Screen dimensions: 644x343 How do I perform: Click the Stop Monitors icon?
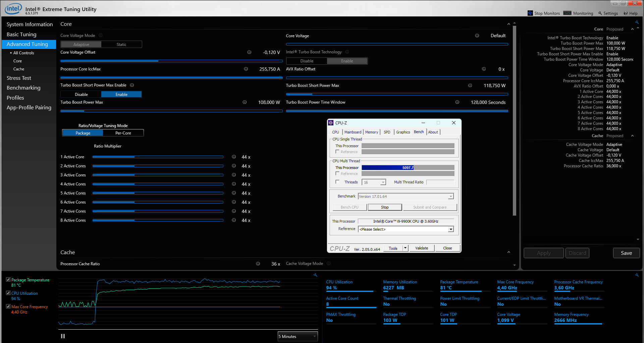[x=530, y=13]
